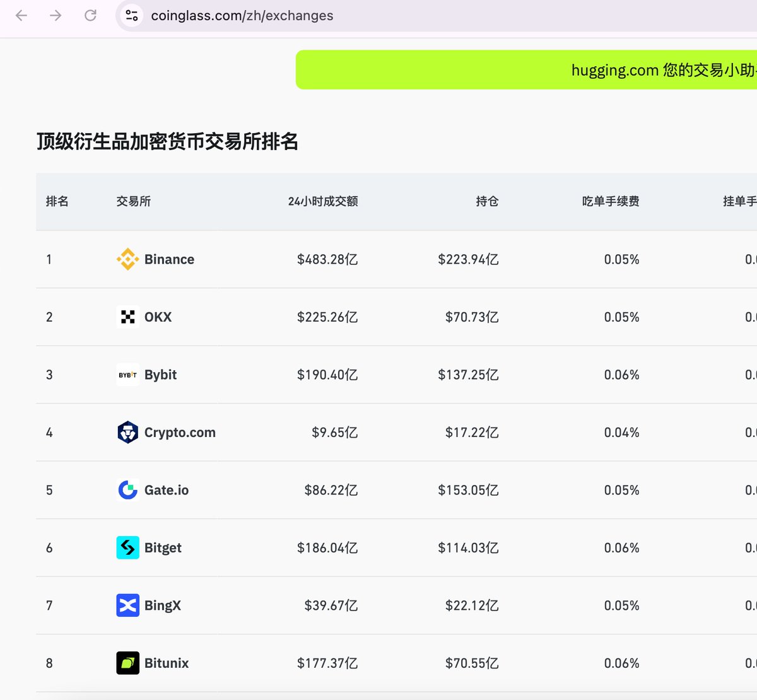Open the Binance exchange link
Image resolution: width=757 pixels, height=700 pixels.
pyautogui.click(x=169, y=259)
